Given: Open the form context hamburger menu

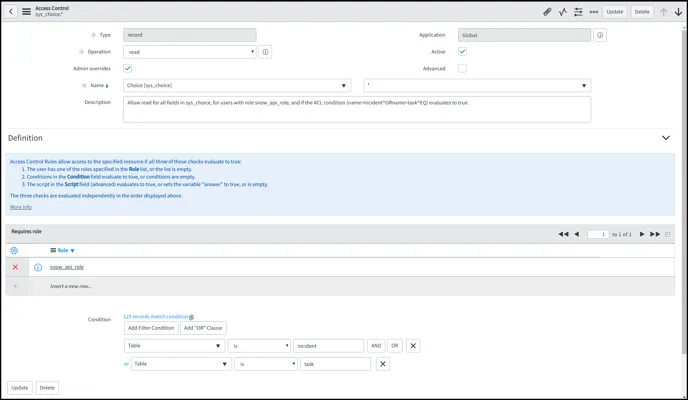Looking at the screenshot, I should click(x=26, y=11).
